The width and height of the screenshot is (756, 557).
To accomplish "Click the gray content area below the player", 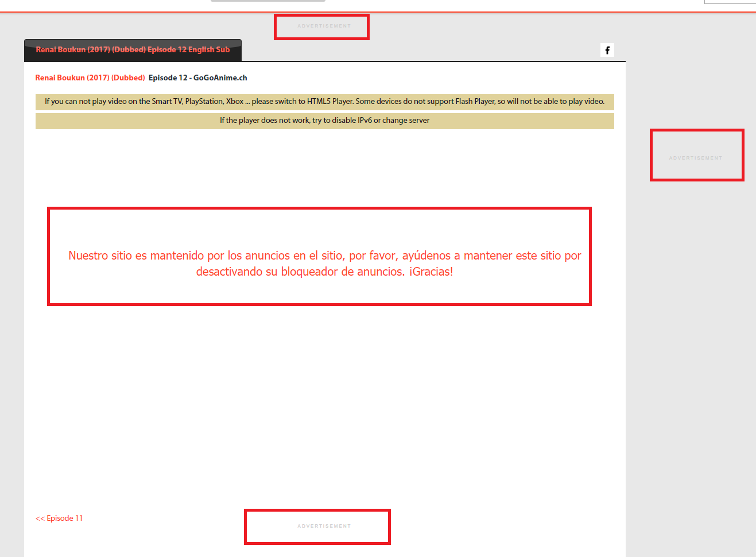I will tap(689, 345).
